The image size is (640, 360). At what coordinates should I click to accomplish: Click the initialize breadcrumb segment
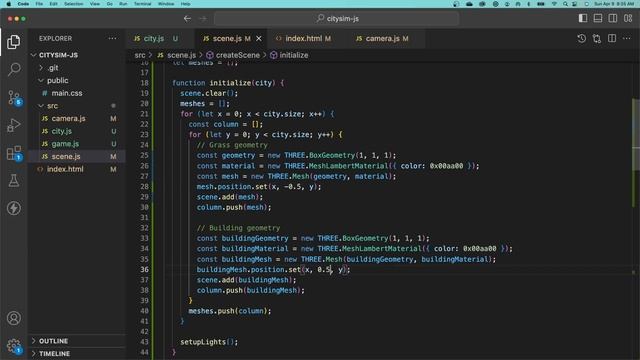pos(289,55)
